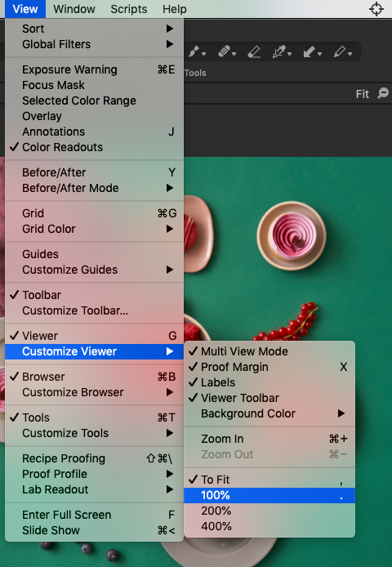This screenshot has width=392, height=567.
Task: Select the Annotations pencil tool
Action: point(340,53)
